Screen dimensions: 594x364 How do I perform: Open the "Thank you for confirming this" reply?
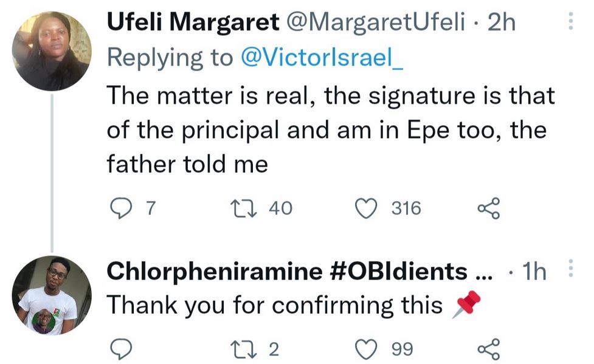[274, 305]
